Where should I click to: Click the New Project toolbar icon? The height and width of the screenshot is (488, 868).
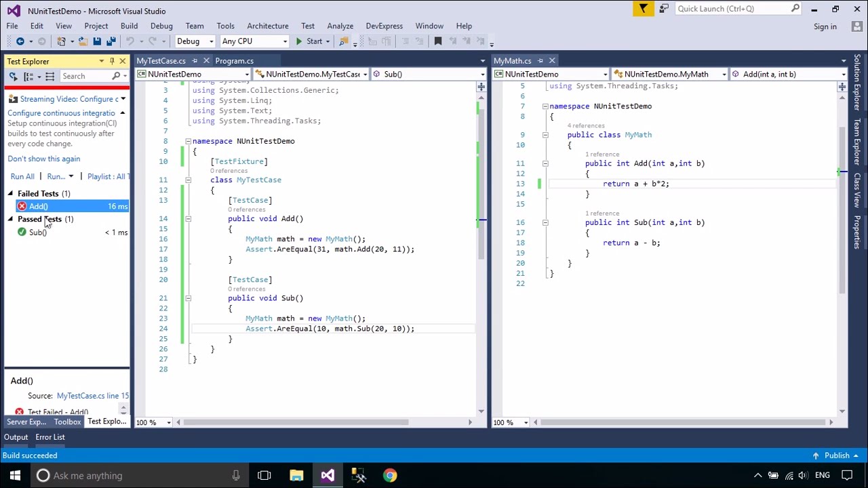coord(62,41)
